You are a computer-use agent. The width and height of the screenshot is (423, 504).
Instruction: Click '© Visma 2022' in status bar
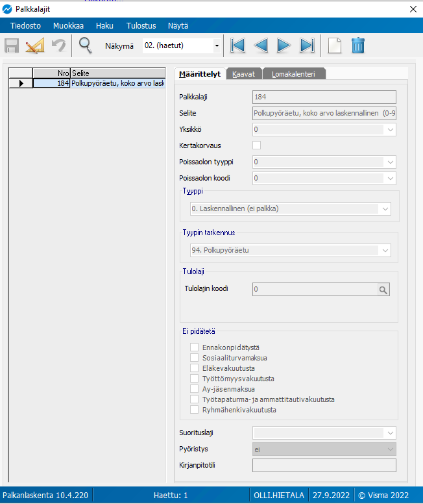pos(383,496)
